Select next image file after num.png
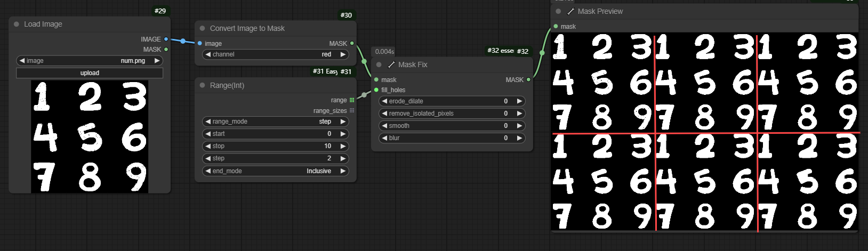The width and height of the screenshot is (868, 251). pos(157,61)
